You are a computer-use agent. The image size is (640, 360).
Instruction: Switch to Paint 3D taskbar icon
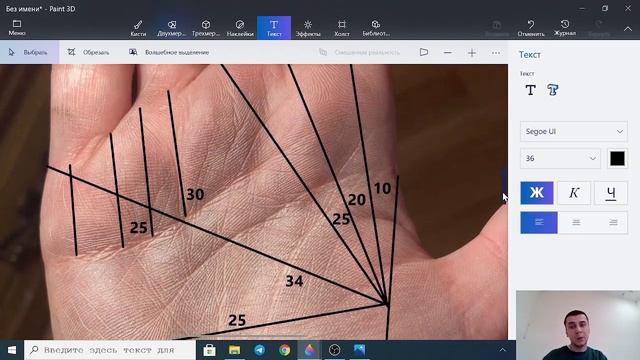click(x=309, y=350)
